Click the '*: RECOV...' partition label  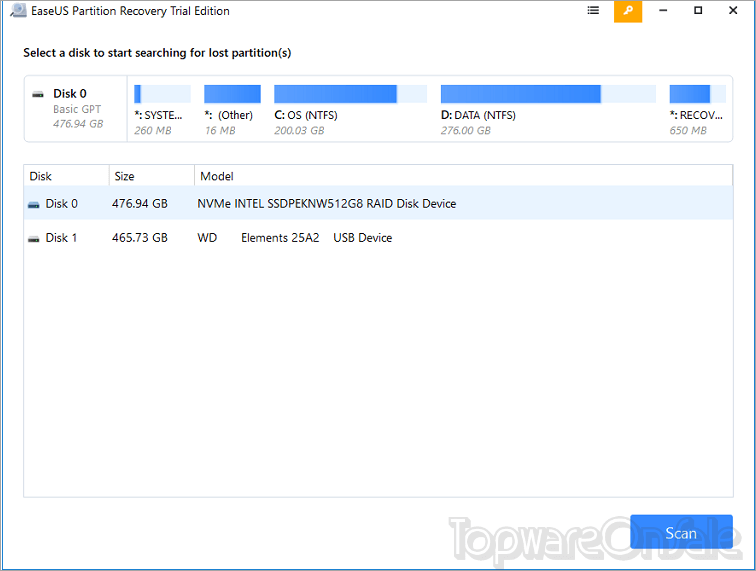click(x=696, y=115)
